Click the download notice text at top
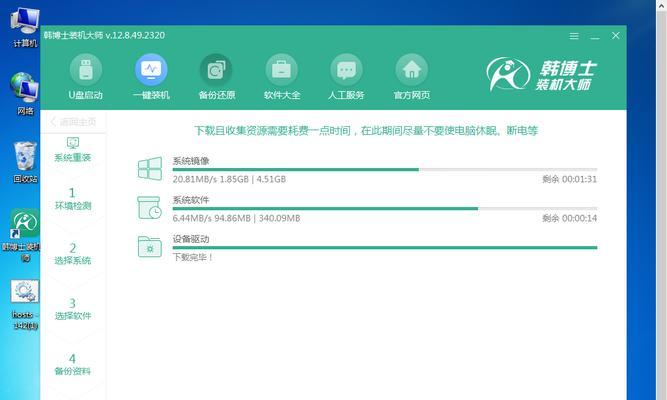This screenshot has height=400, width=667. tap(366, 131)
